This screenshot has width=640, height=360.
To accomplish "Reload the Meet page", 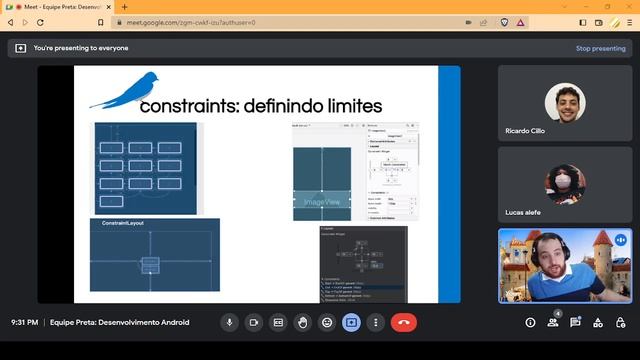I will (x=40, y=22).
